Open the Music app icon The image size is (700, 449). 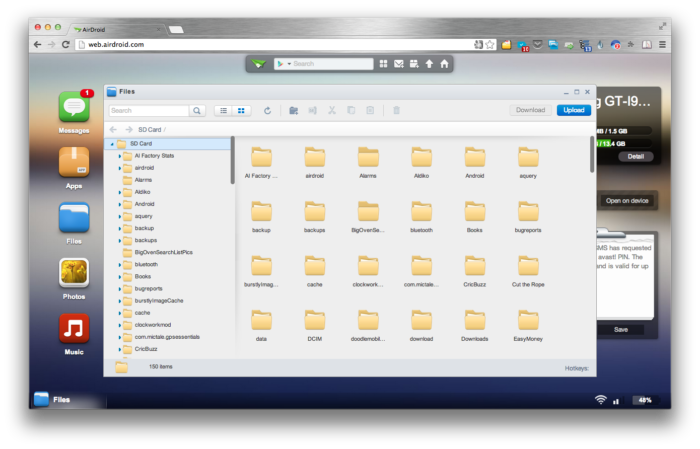click(74, 329)
